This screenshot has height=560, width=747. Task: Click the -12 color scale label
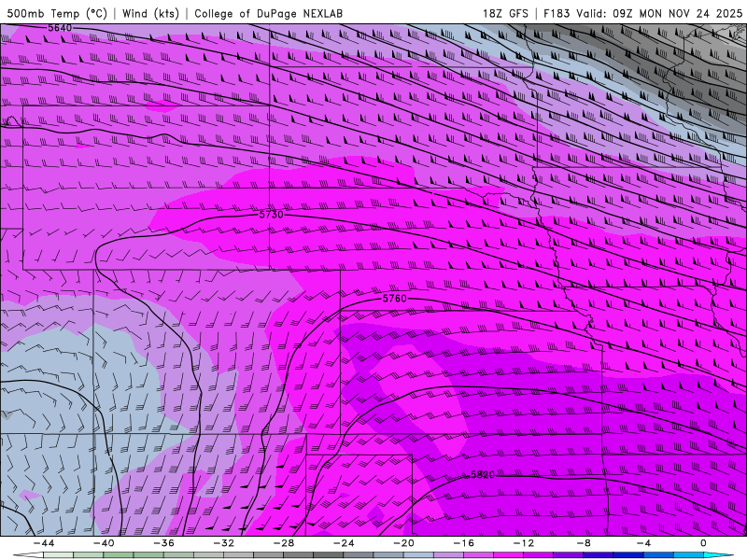524,543
